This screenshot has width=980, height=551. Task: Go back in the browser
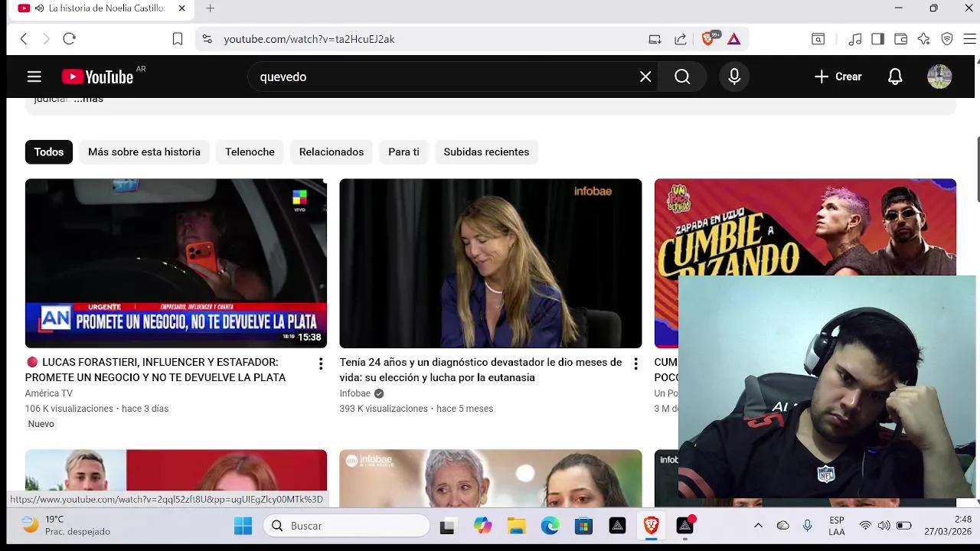24,39
